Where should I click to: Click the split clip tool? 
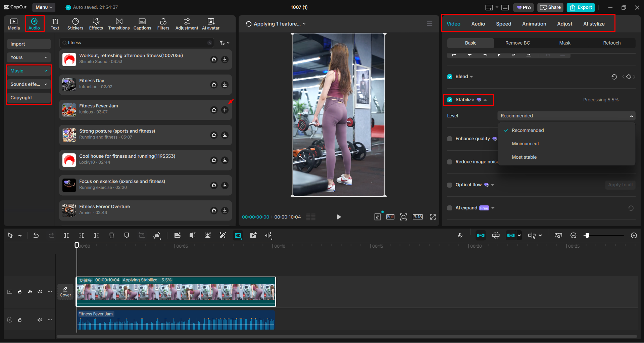66,235
